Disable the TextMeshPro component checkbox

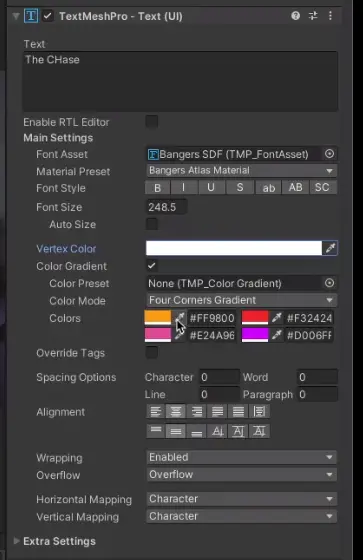48,16
